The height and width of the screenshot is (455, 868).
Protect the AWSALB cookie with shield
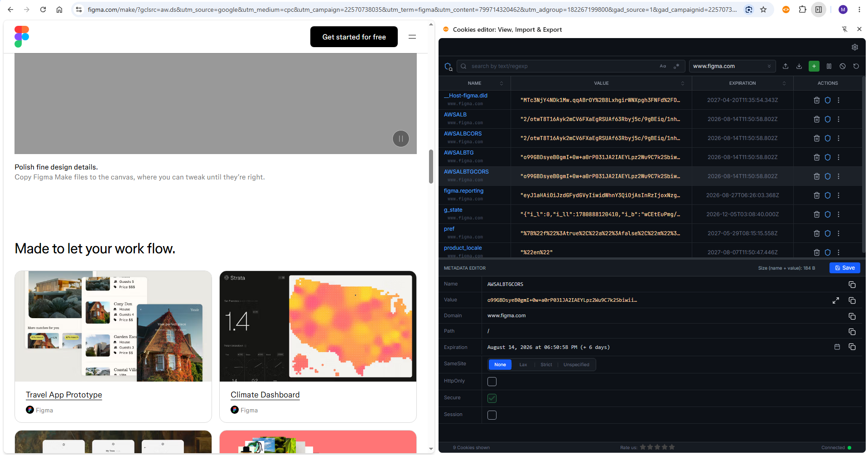click(x=827, y=119)
